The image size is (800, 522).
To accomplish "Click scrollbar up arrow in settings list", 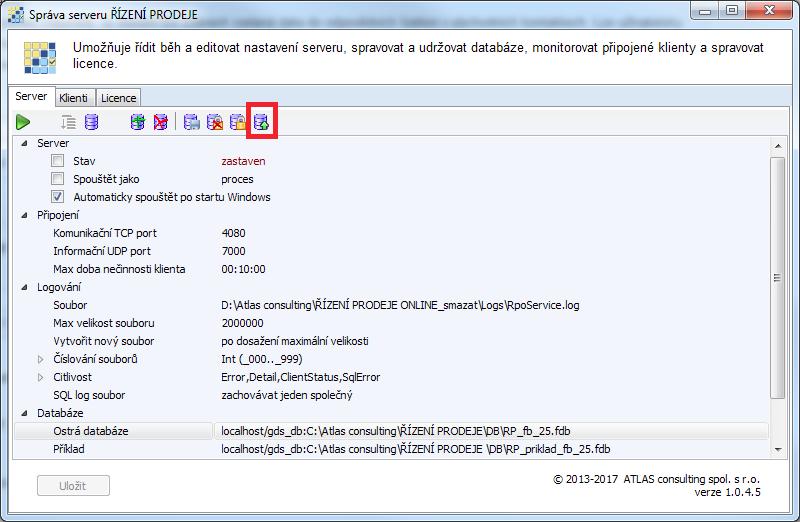I will [x=778, y=145].
